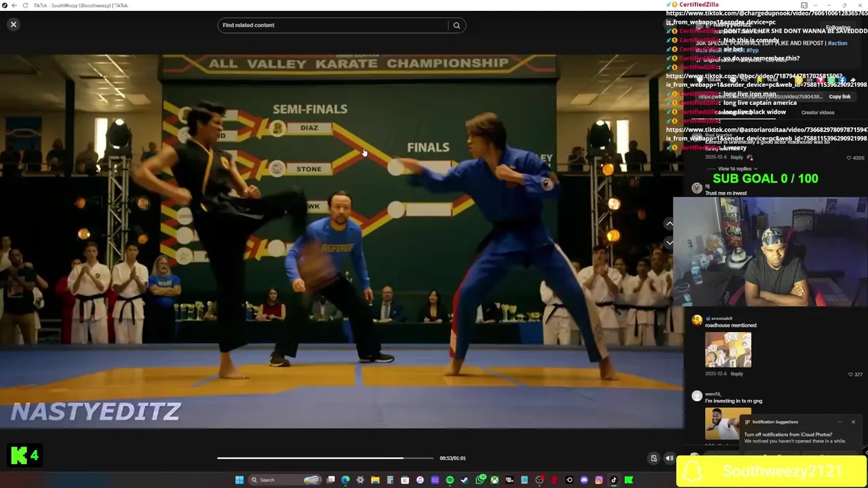Like the roadhouse mentioned comment
This screenshot has height=488, width=868.
coord(850,374)
